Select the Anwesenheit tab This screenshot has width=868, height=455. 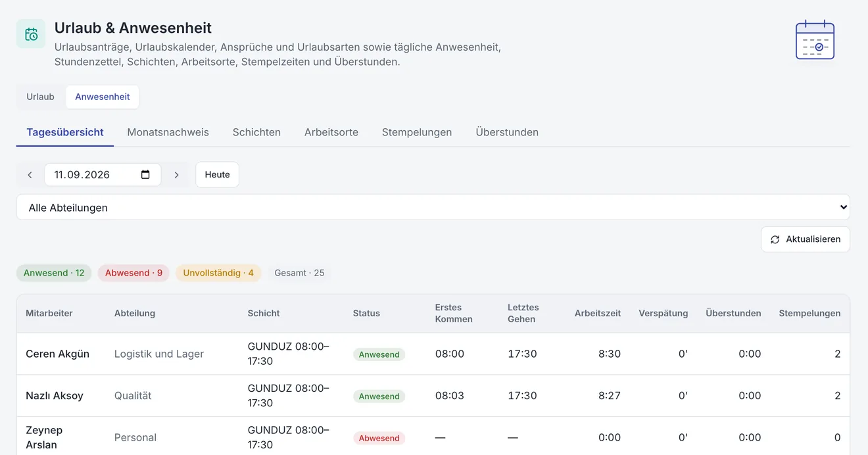tap(103, 97)
